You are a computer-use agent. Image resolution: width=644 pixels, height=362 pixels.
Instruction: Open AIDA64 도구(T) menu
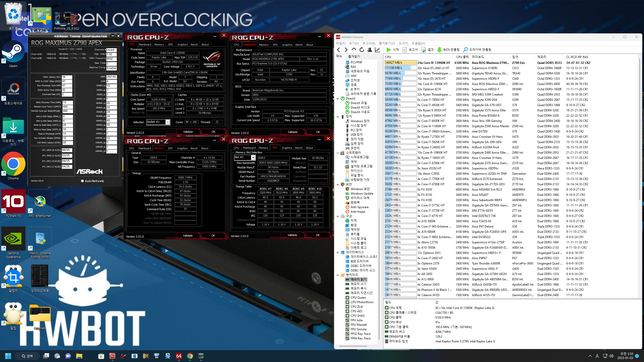coord(403,43)
